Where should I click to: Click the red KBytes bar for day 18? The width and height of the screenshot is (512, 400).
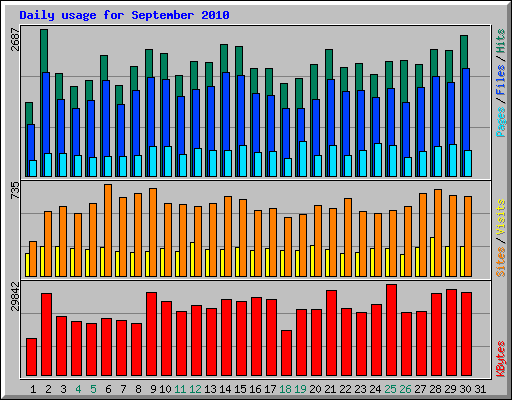286,353
